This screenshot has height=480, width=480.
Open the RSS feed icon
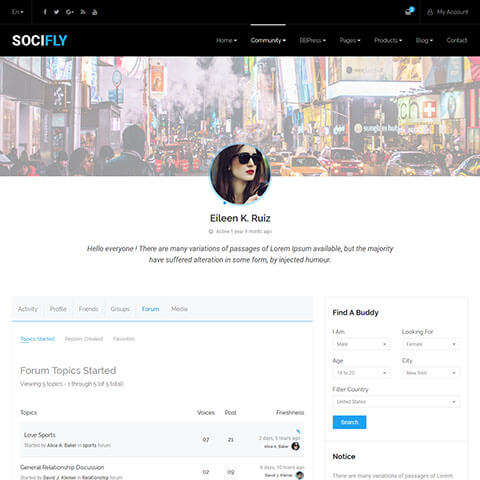(83, 12)
